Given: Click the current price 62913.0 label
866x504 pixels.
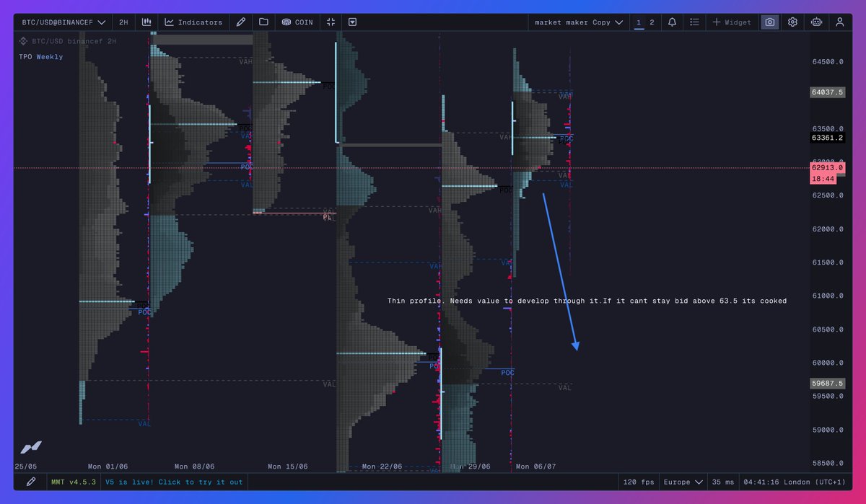Looking at the screenshot, I should [828, 168].
